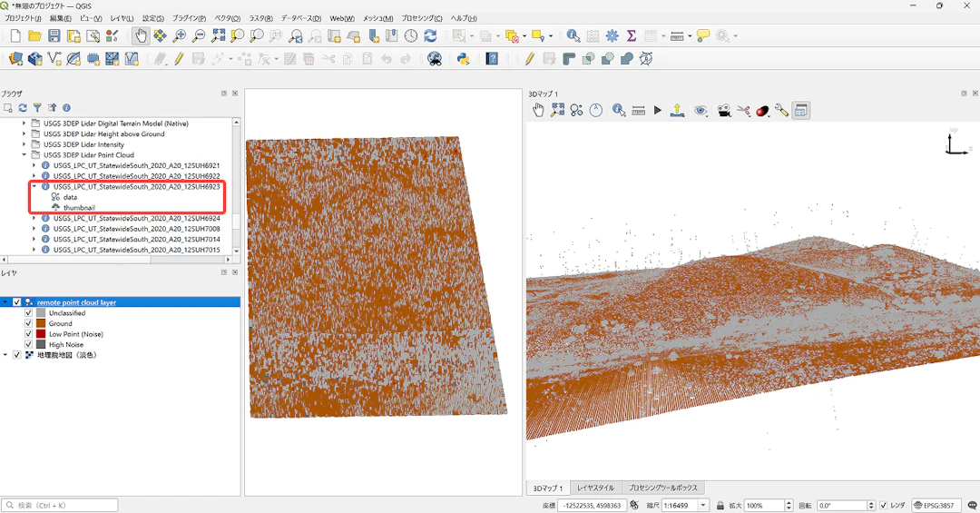The height and width of the screenshot is (513, 980).
Task: Click the Refresh map icon in the toolbar
Action: click(430, 36)
